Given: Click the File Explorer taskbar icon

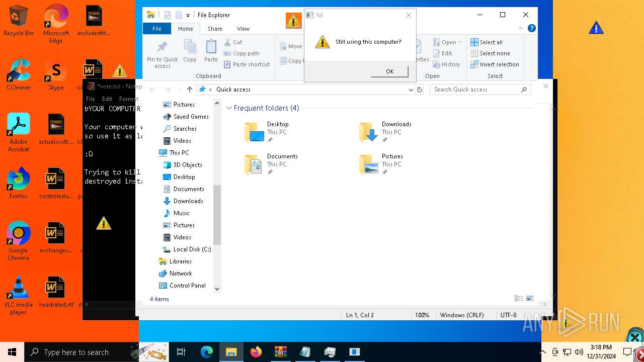Looking at the screenshot, I should click(x=231, y=352).
